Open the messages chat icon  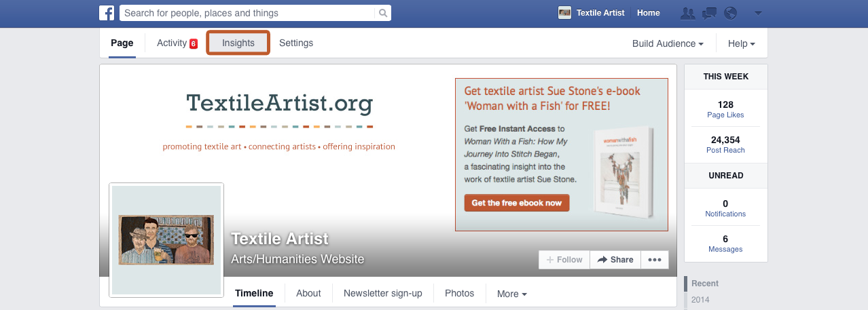709,13
